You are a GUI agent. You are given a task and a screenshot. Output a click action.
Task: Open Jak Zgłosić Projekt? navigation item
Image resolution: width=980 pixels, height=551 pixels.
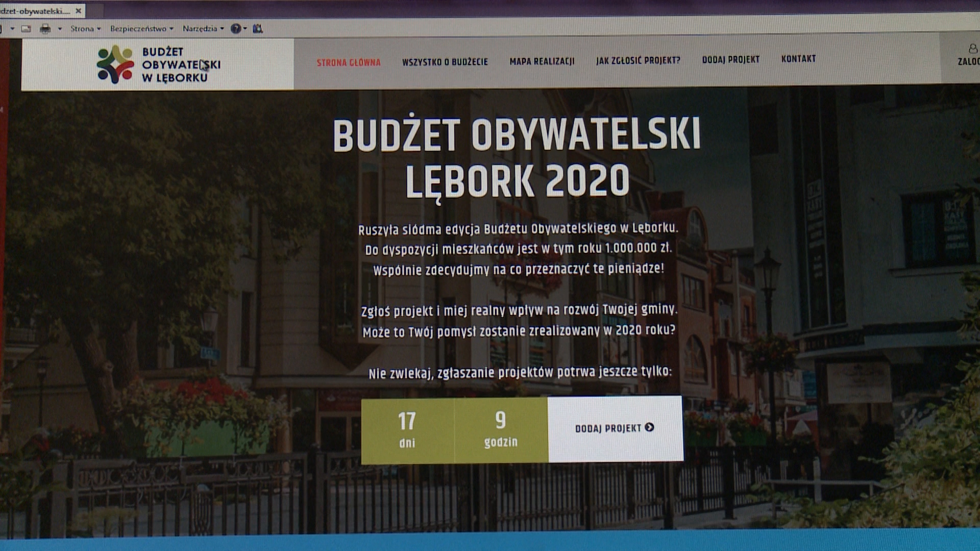(x=638, y=61)
